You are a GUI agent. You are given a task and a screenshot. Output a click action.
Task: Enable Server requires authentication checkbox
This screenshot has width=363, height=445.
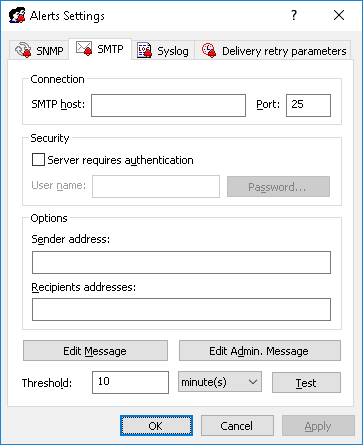(38, 160)
